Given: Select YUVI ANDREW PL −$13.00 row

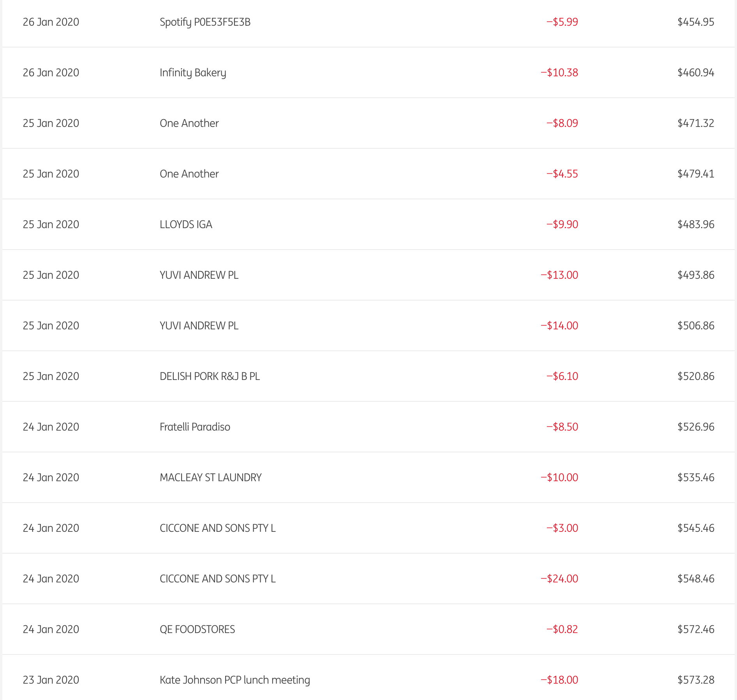Looking at the screenshot, I should coord(199,275).
